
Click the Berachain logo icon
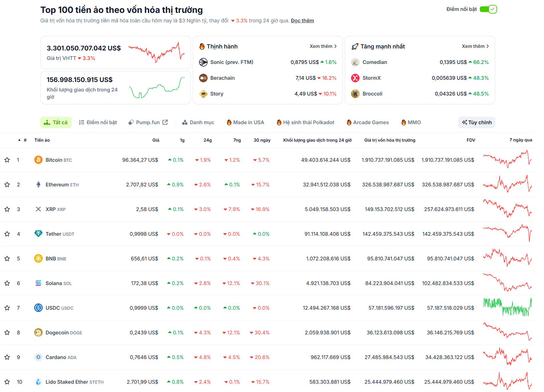click(203, 78)
